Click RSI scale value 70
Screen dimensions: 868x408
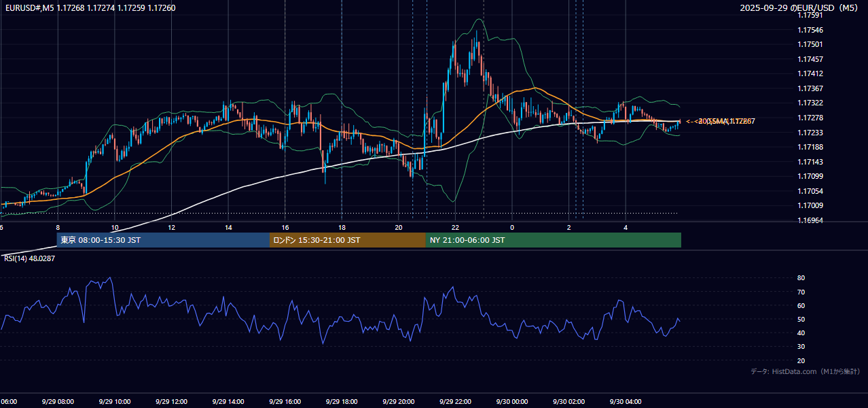(x=801, y=292)
